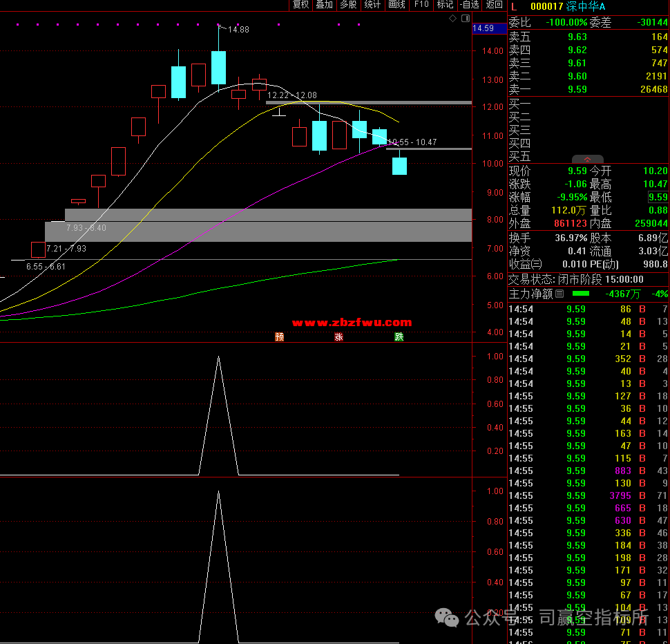Select the tick trade with volume 3795

[588, 495]
